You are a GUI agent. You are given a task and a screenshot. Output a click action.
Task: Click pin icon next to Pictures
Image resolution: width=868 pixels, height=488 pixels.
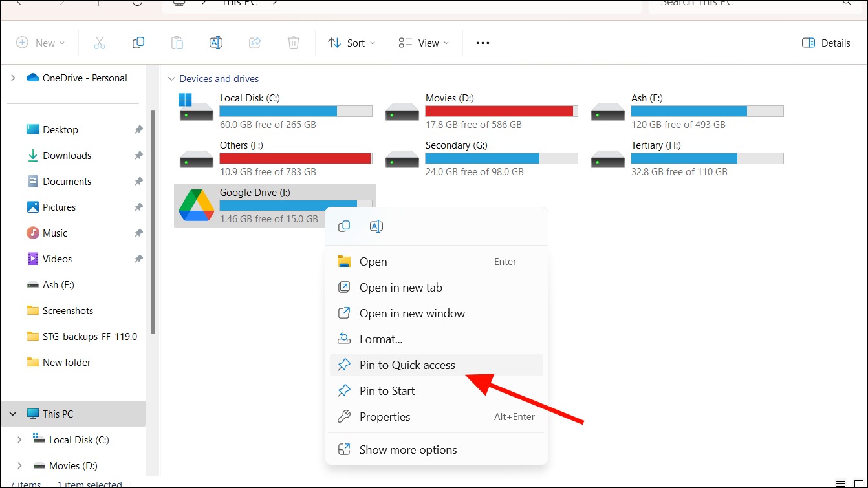138,207
